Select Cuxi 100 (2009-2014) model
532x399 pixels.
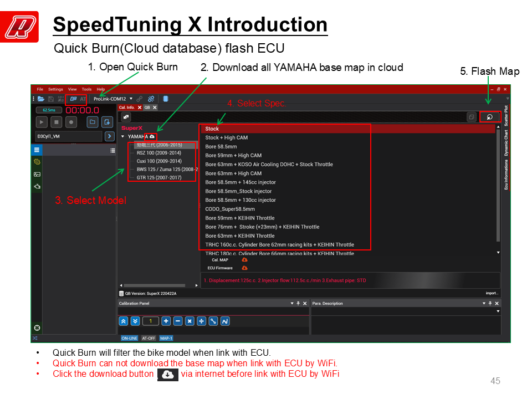pyautogui.click(x=159, y=161)
